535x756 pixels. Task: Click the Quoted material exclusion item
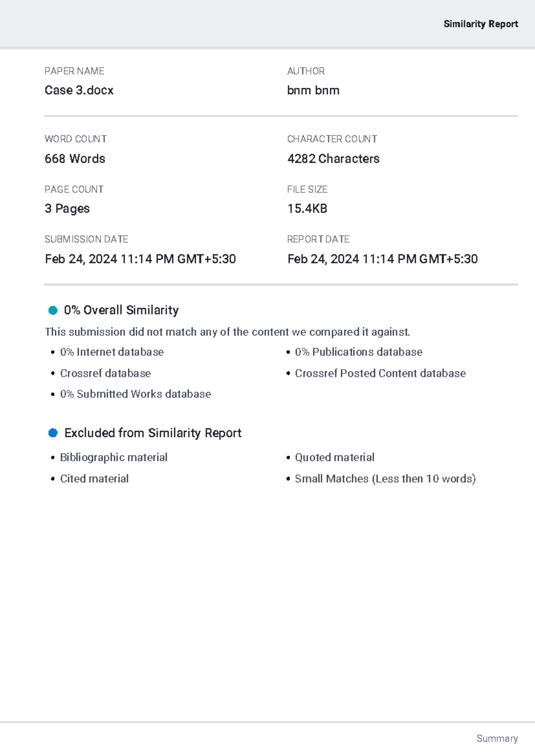(x=334, y=457)
